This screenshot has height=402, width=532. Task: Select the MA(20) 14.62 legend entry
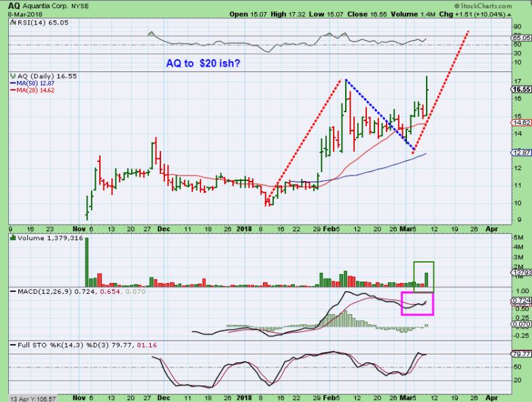(32, 90)
